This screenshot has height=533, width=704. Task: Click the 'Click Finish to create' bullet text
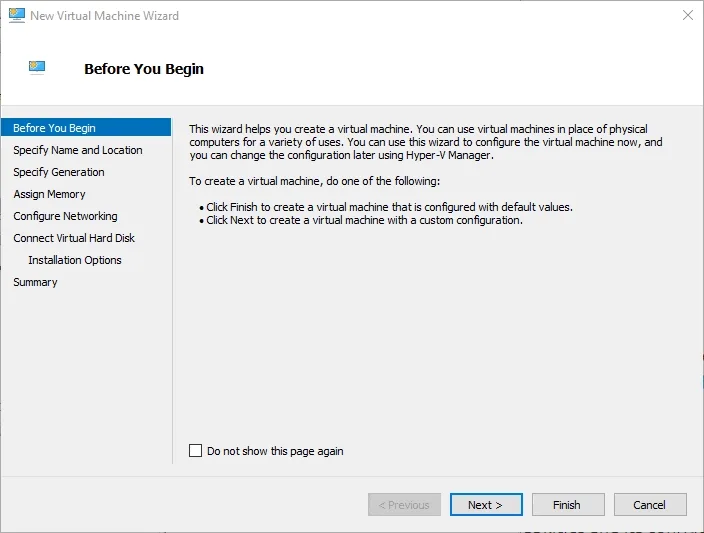[389, 207]
